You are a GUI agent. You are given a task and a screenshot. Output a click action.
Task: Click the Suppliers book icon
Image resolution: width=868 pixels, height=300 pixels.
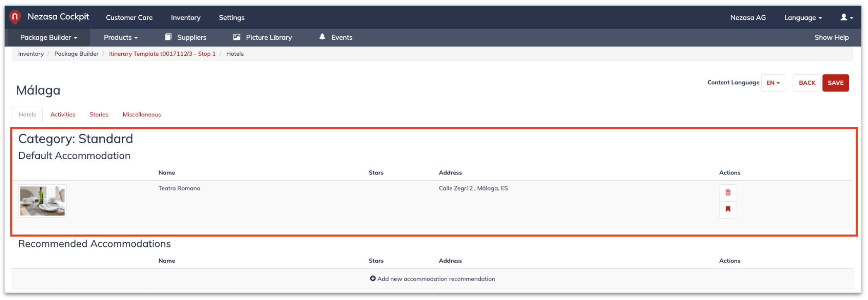coord(169,37)
